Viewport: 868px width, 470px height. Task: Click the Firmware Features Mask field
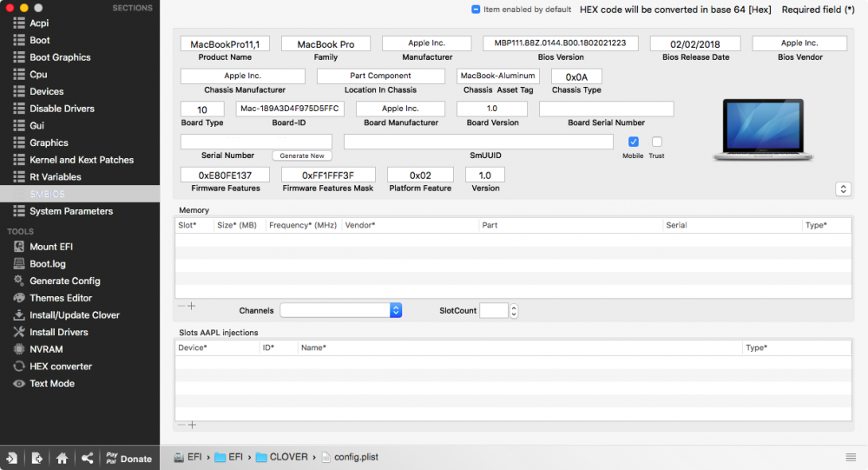(328, 175)
